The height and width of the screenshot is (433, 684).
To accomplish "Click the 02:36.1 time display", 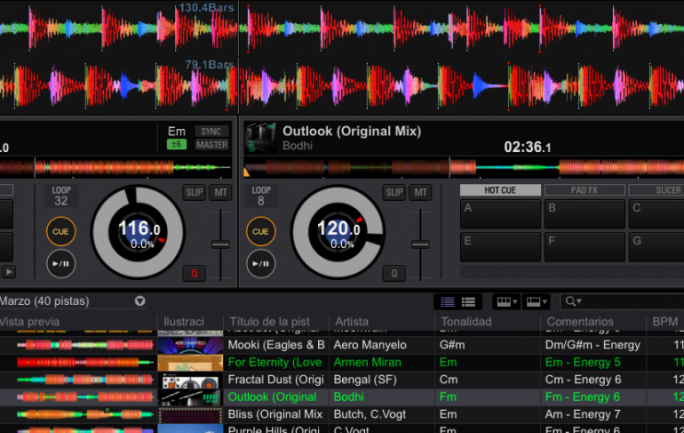I will tap(527, 147).
